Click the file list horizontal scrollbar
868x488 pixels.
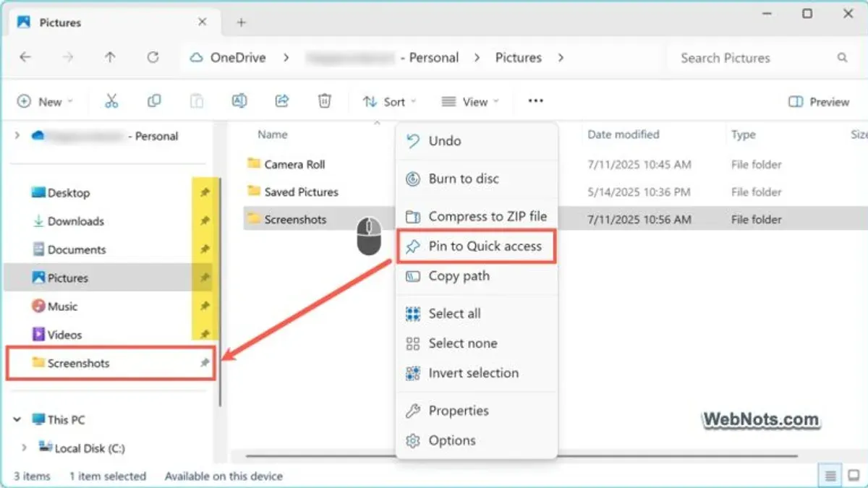[521, 456]
